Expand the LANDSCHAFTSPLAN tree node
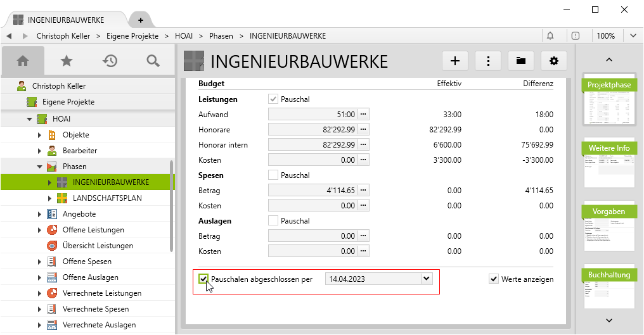 pyautogui.click(x=50, y=198)
